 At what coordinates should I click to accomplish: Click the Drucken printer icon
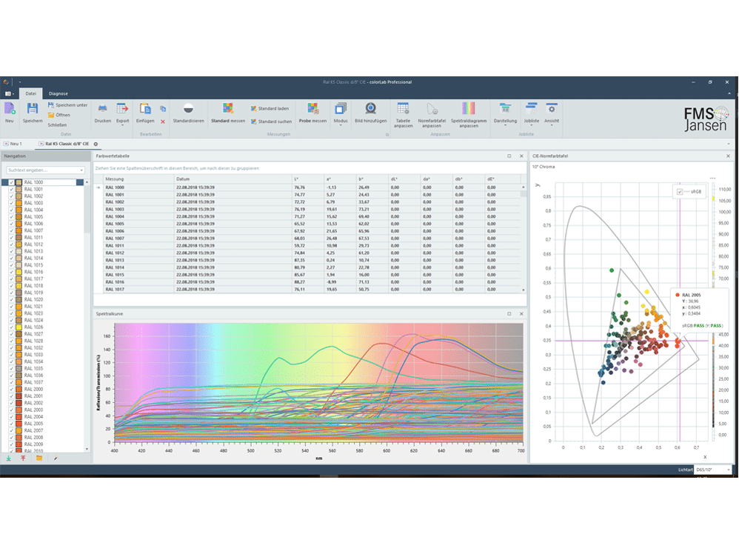[x=103, y=110]
